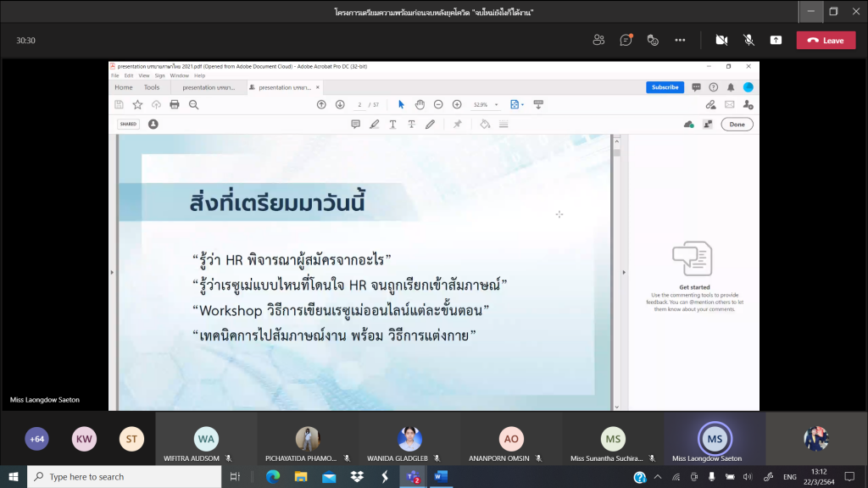Screen dimensions: 868x488
Task: Select the Acrobat hand pan tool
Action: click(x=420, y=104)
